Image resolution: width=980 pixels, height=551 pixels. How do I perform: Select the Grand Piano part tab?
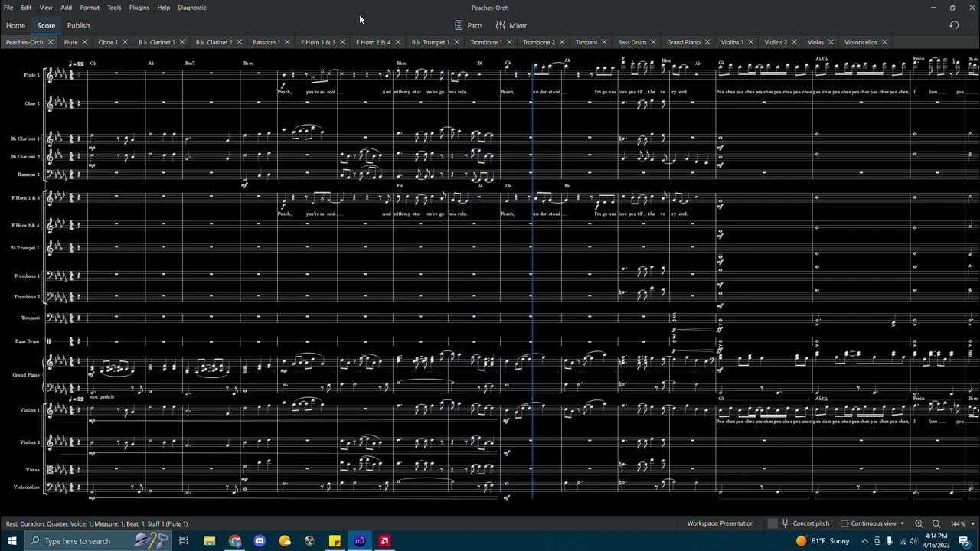(x=684, y=42)
